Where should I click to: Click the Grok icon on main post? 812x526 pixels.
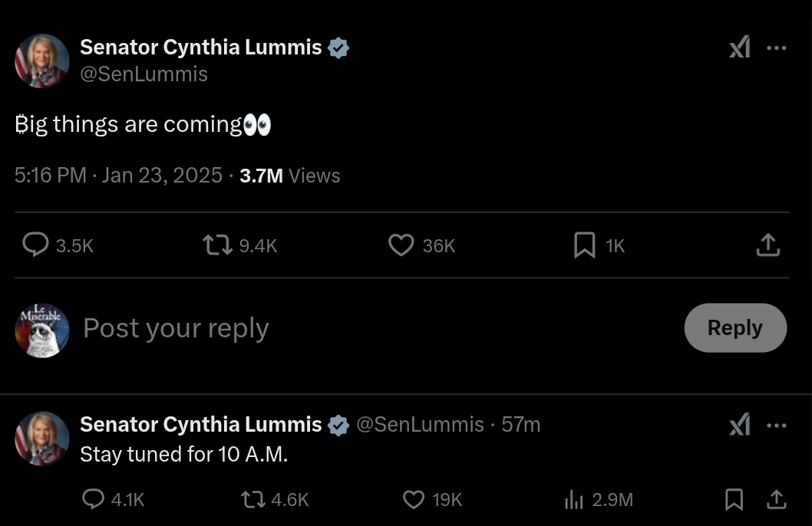coord(739,48)
